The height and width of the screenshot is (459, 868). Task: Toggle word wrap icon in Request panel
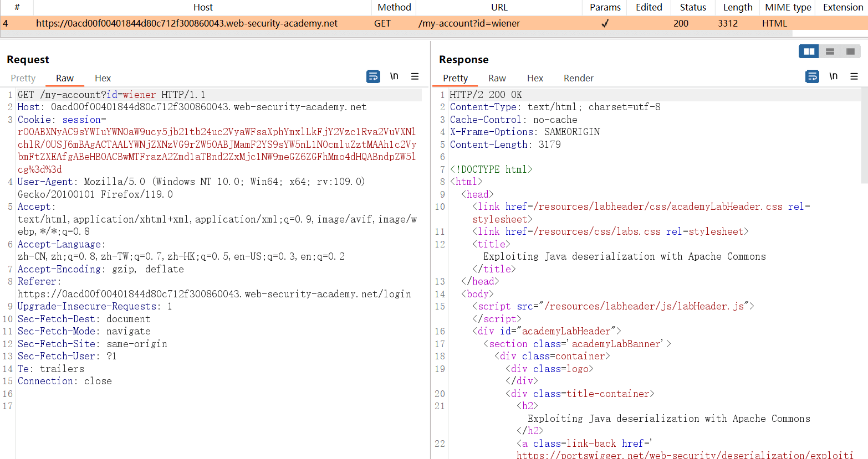tap(373, 76)
